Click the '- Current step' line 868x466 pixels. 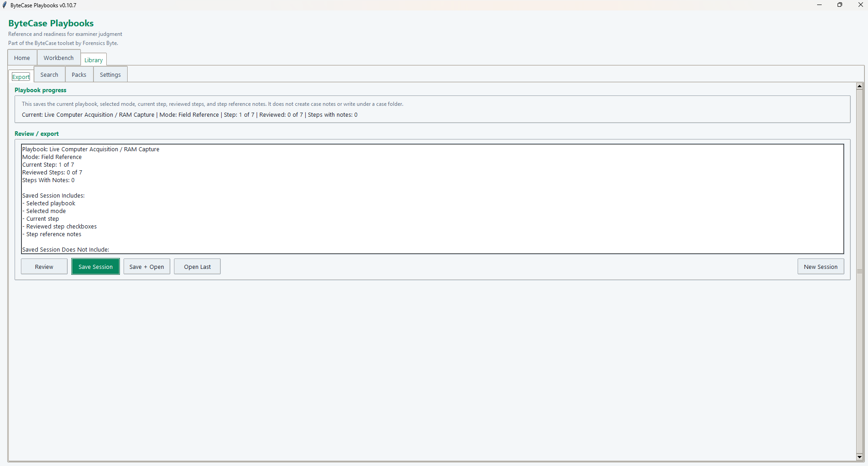(x=41, y=218)
